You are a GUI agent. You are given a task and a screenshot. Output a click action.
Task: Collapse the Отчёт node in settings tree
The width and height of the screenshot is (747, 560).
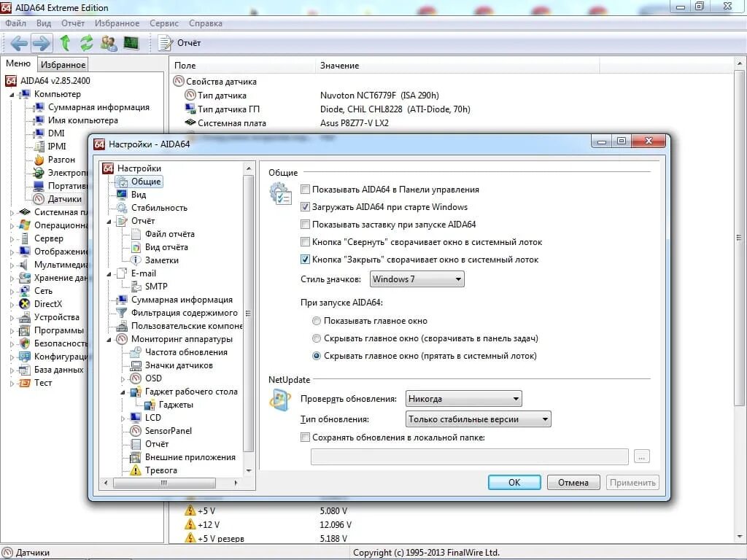(109, 222)
